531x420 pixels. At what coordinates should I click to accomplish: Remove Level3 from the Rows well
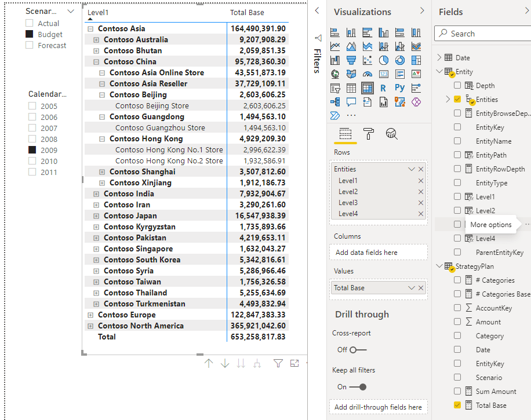[421, 203]
